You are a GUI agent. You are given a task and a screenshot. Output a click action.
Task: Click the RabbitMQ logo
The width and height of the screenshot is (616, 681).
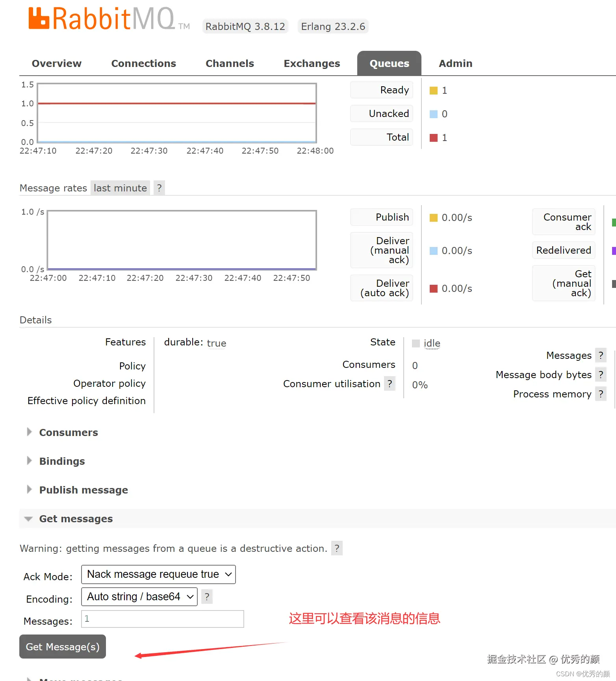click(109, 19)
